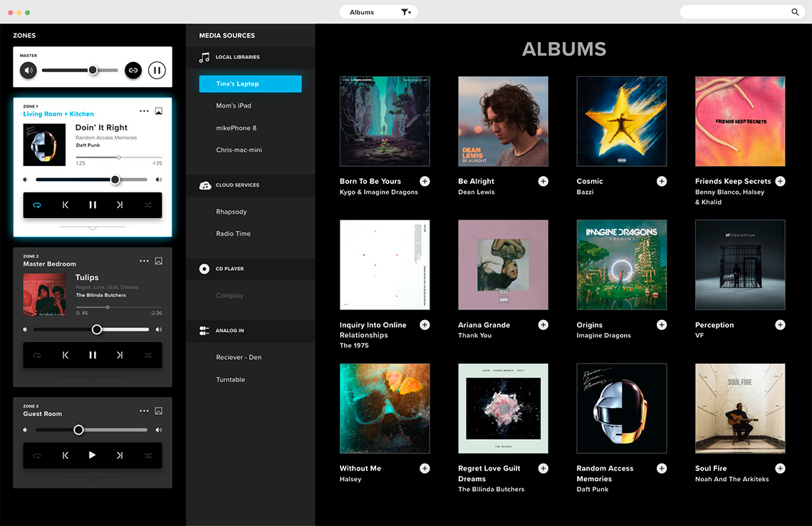Start playback in Guest Room
Viewport: 812px width, 526px height.
click(x=92, y=455)
